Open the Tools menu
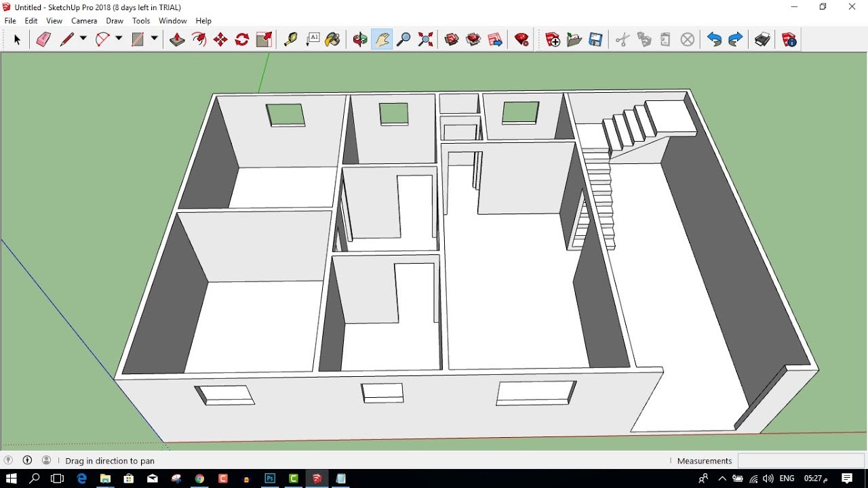The width and height of the screenshot is (868, 488). (141, 21)
